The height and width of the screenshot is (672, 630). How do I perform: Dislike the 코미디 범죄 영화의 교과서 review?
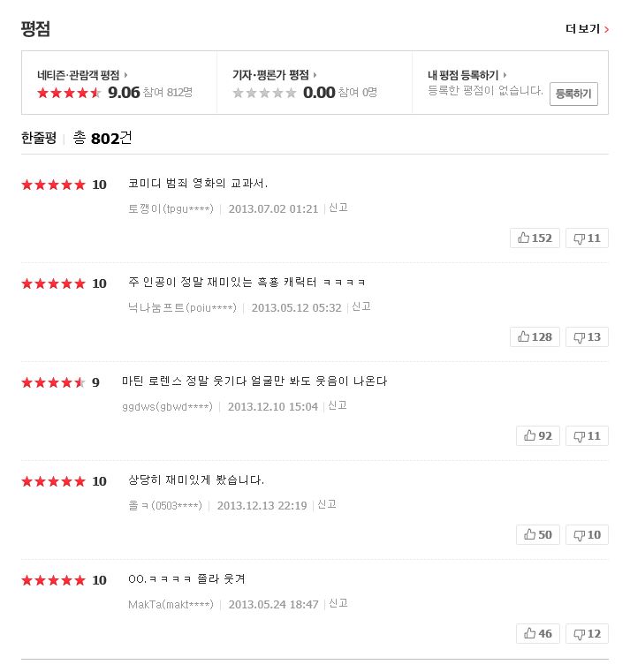[x=587, y=238]
